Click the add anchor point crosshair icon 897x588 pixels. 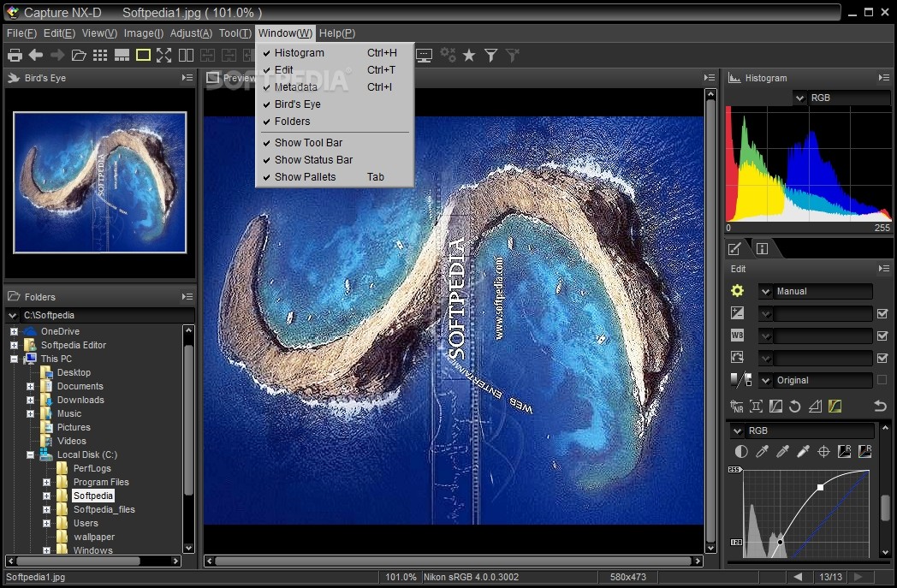823,452
